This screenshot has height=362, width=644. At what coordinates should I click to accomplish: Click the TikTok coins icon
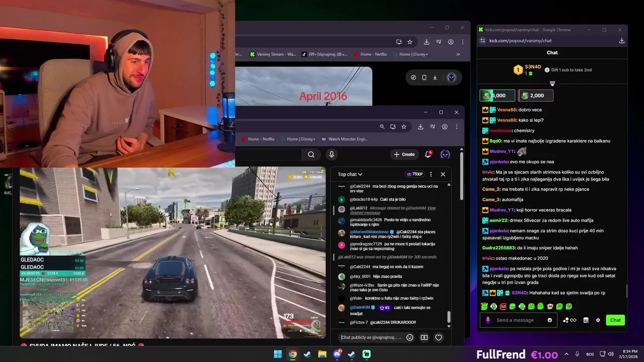pyautogui.click(x=414, y=77)
